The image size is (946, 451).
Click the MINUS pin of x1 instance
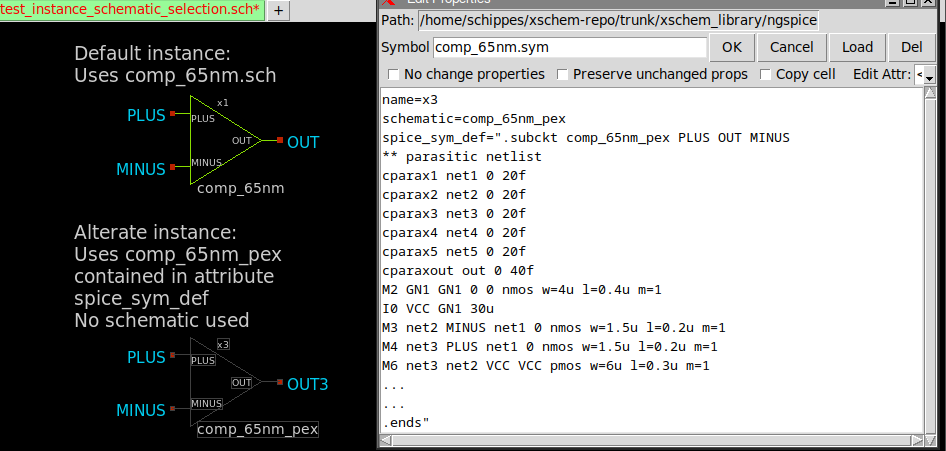coord(173,167)
